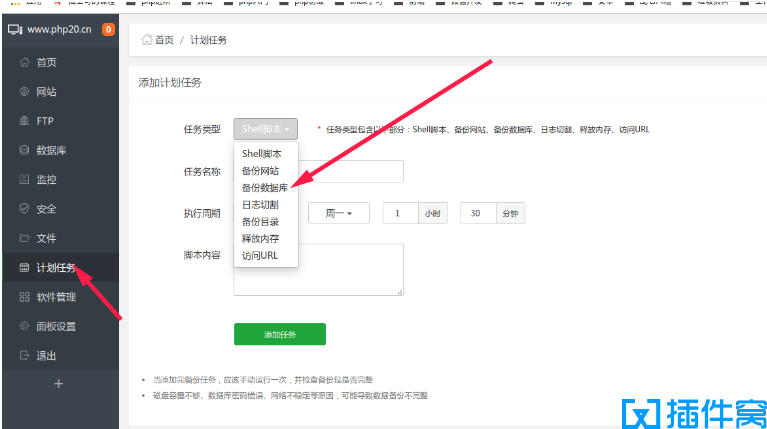This screenshot has height=429, width=767.
Task: Click 计划任务 text in the breadcrumb
Action: 208,40
